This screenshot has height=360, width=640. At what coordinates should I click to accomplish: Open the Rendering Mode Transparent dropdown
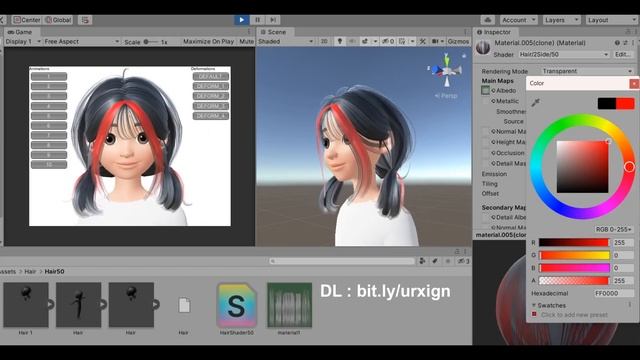click(587, 71)
